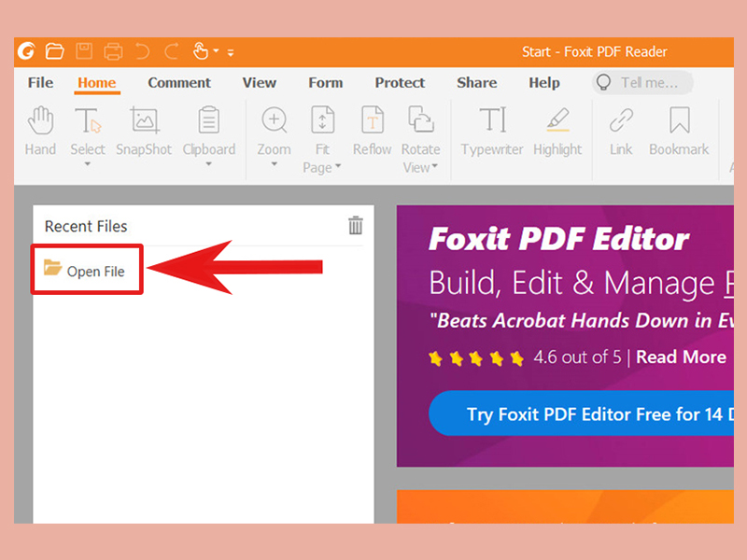The width and height of the screenshot is (747, 560).
Task: Expand the Fit Page dropdown arrow
Action: pos(338,166)
